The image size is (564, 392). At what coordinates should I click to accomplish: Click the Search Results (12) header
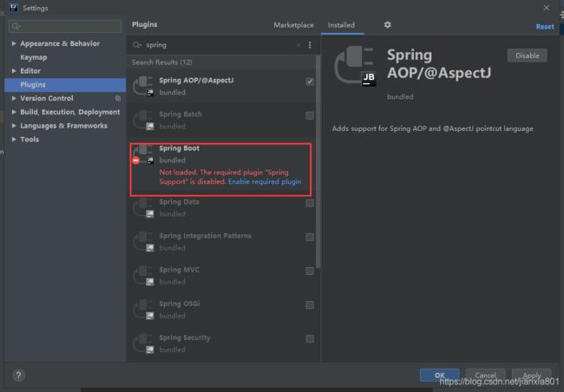[162, 62]
